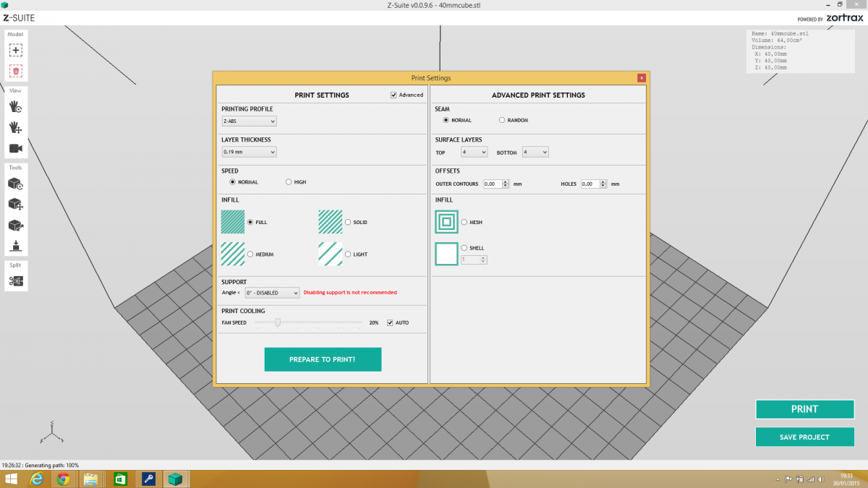Click the delete model trash icon
The image size is (868, 488).
[16, 71]
